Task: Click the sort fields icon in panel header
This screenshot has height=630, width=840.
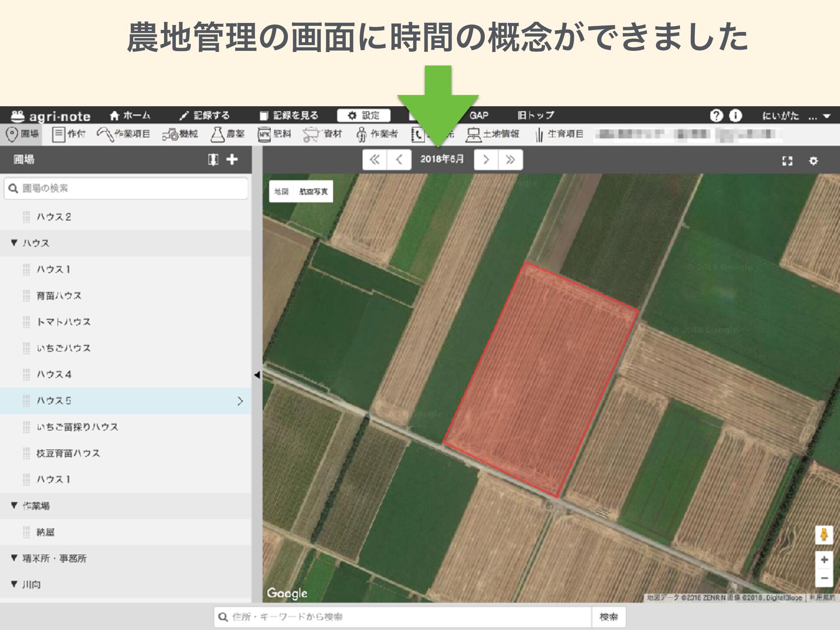Action: point(213,159)
